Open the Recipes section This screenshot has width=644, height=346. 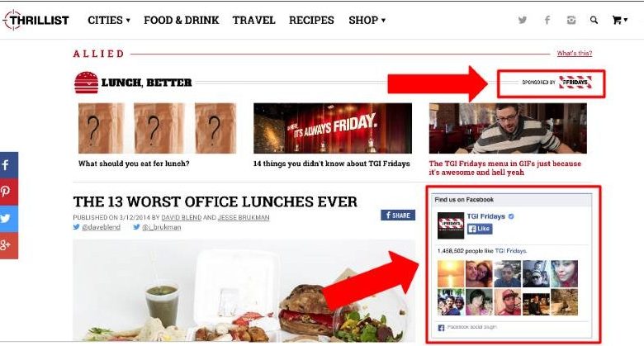click(x=311, y=20)
